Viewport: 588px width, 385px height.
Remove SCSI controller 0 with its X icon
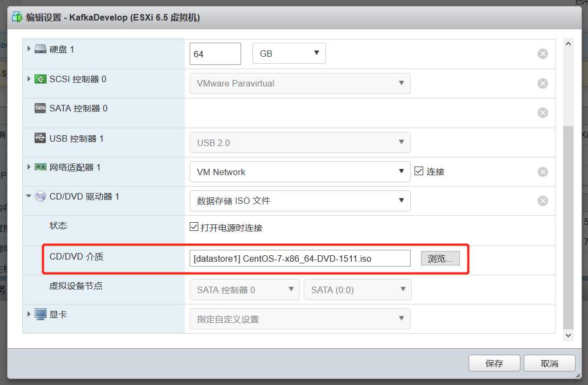[x=543, y=83]
